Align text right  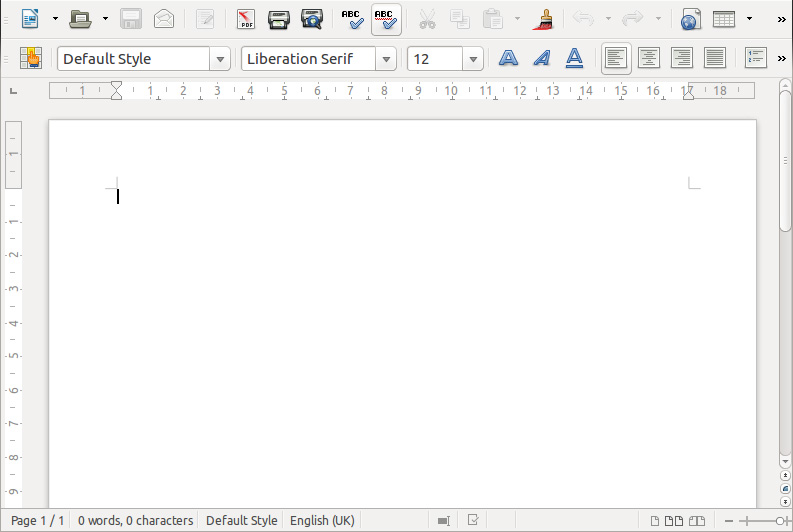tap(682, 58)
